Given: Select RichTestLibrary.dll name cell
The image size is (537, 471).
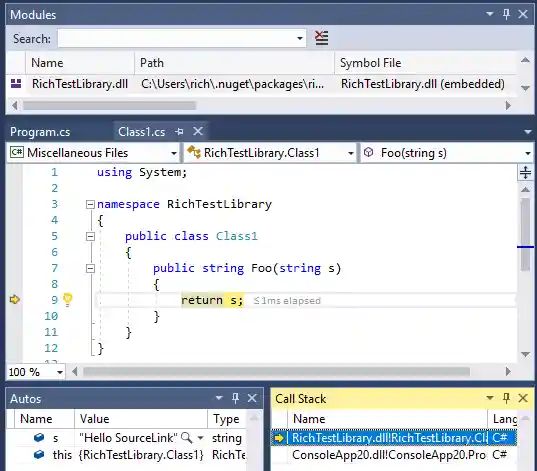Looking at the screenshot, I should coord(80,84).
